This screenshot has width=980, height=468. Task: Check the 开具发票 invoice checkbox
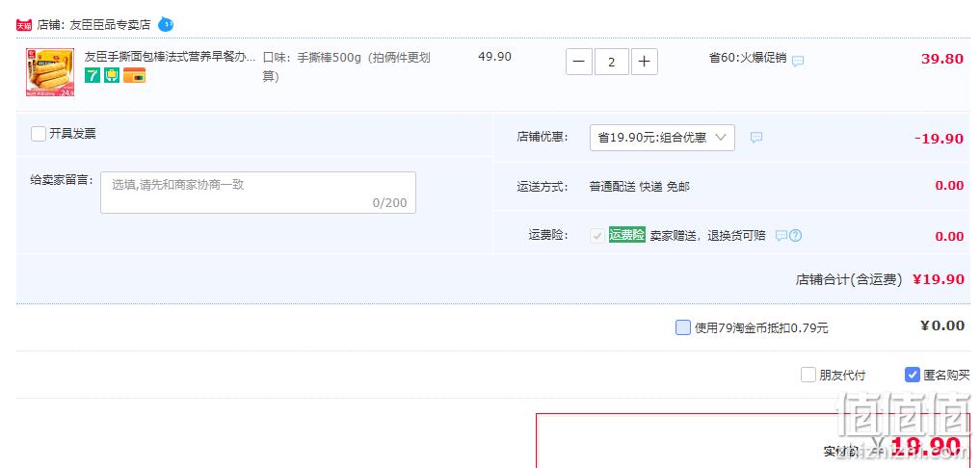point(39,134)
